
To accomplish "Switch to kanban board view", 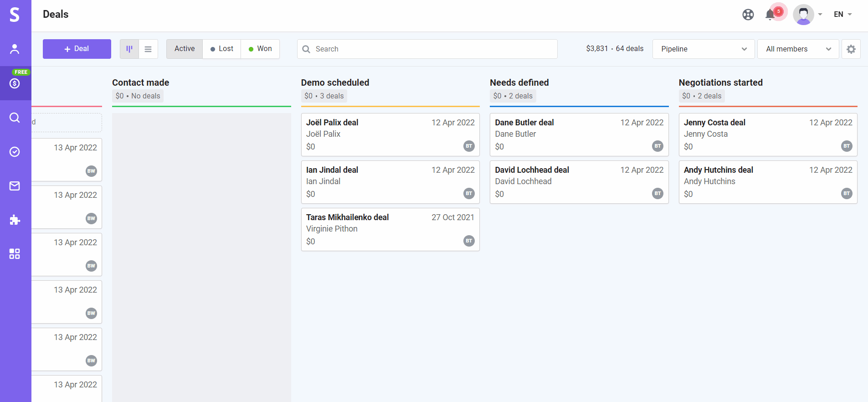I will 129,49.
